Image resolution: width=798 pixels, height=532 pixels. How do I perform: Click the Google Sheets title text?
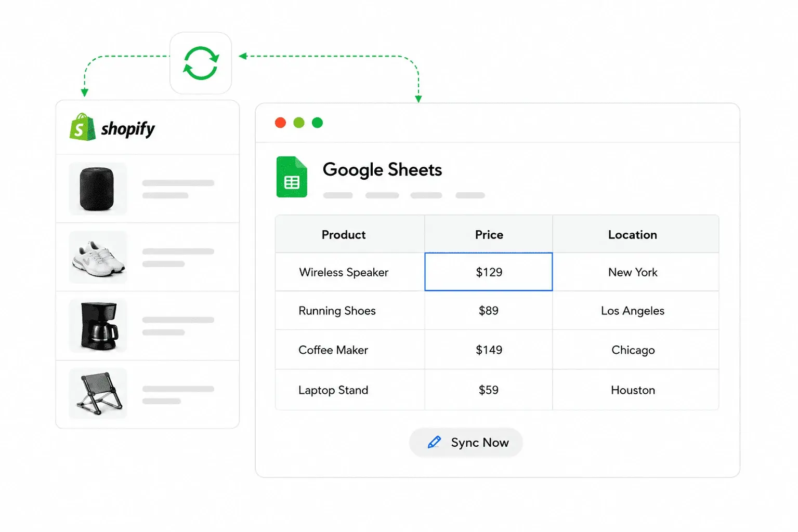pos(382,170)
